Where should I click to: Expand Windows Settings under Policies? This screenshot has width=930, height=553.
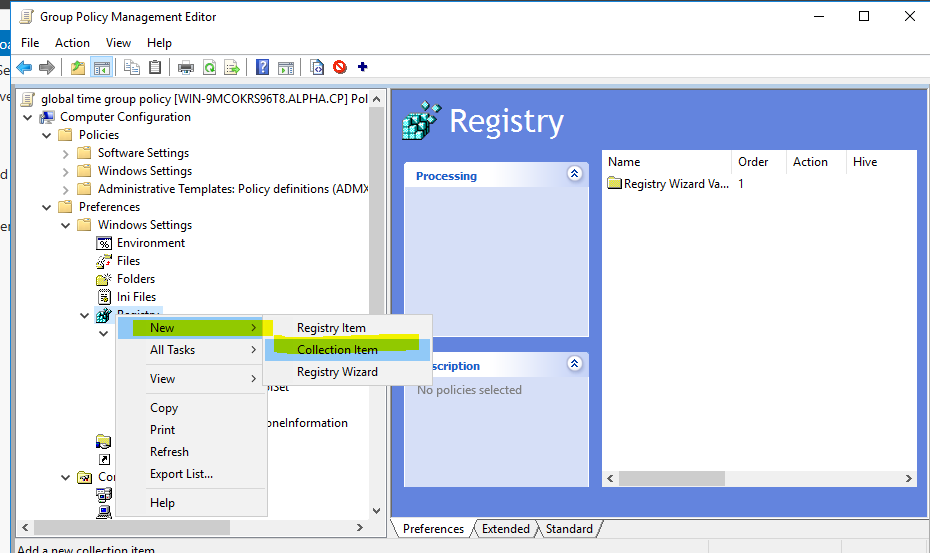[65, 171]
